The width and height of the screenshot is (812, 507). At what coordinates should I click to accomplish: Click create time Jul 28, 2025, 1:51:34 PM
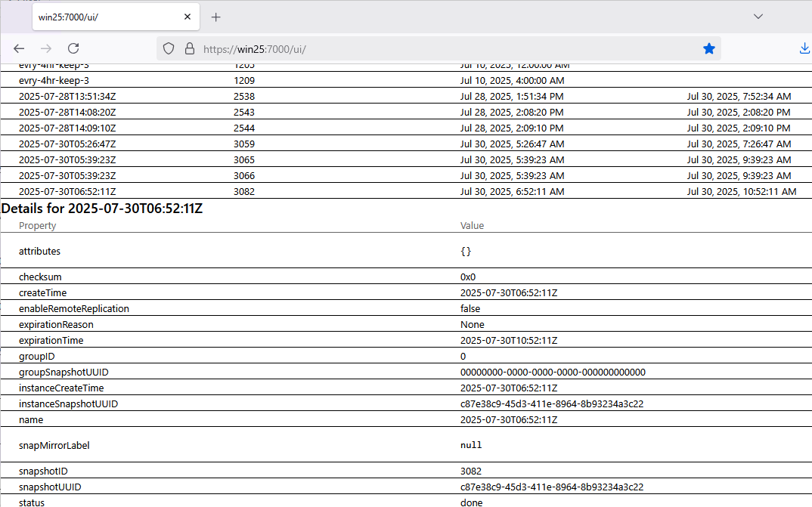pyautogui.click(x=512, y=96)
